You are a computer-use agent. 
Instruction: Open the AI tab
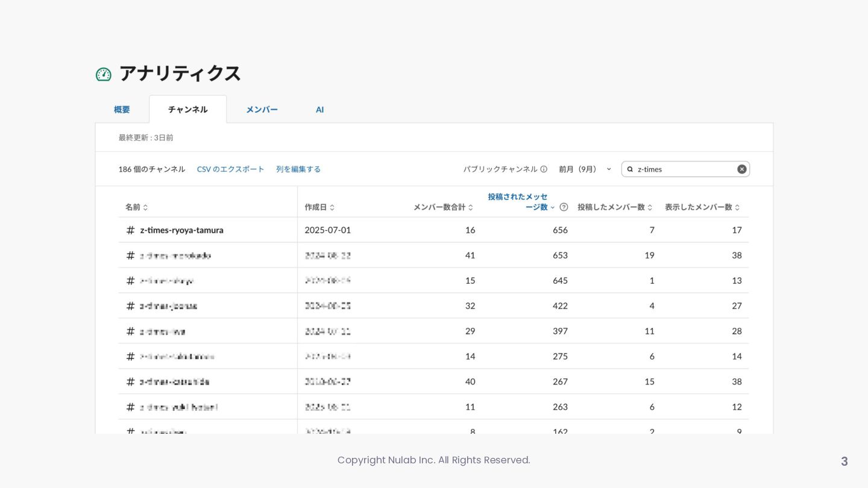tap(319, 110)
